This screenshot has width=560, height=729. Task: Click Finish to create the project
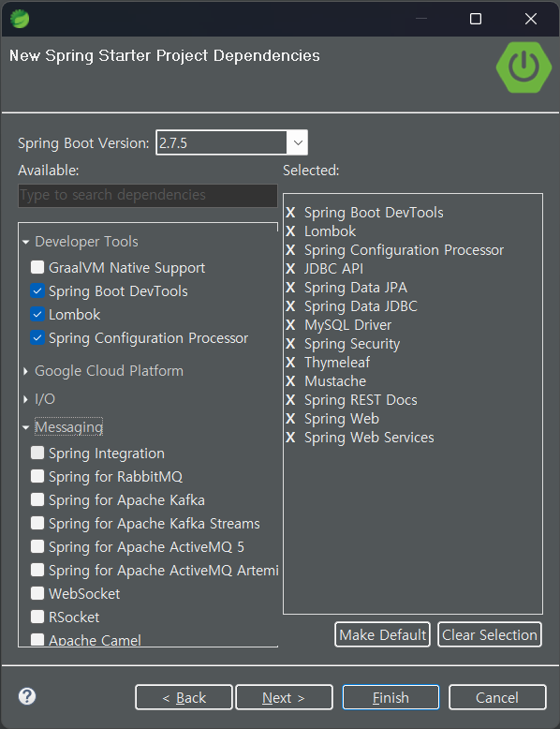[391, 697]
